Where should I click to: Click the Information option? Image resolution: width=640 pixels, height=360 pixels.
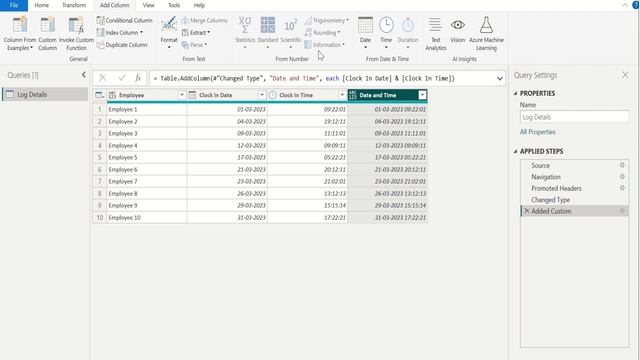pos(325,45)
